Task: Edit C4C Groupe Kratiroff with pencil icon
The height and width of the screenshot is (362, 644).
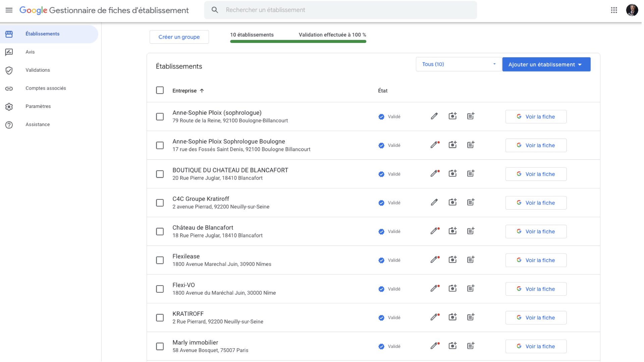Action: tap(434, 202)
